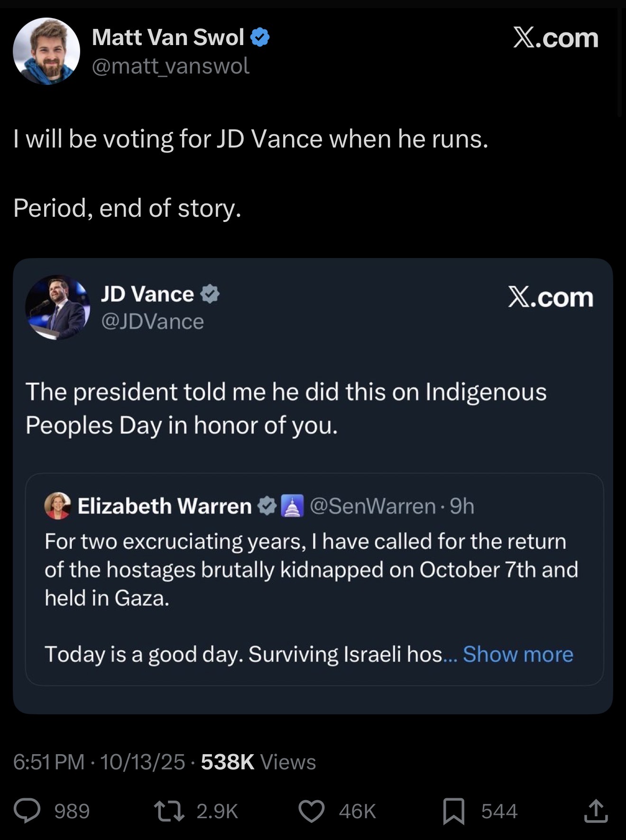Tap JD Vance's gray verified badge
626x840 pixels.
210,295
